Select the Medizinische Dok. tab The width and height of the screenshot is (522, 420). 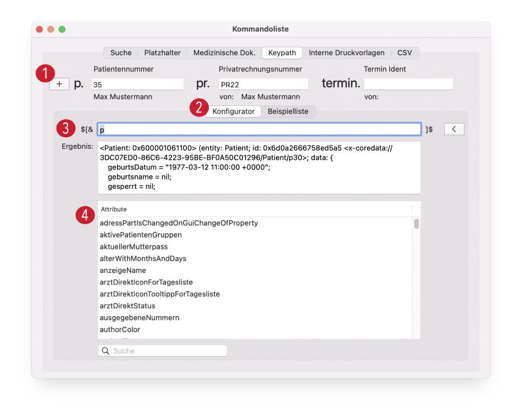tap(224, 53)
